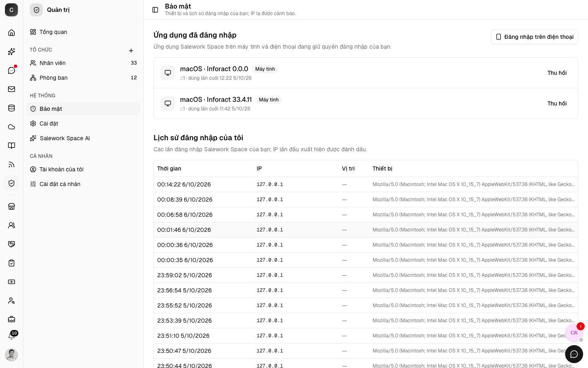Select Bảo mật in the sidebar

[83, 109]
